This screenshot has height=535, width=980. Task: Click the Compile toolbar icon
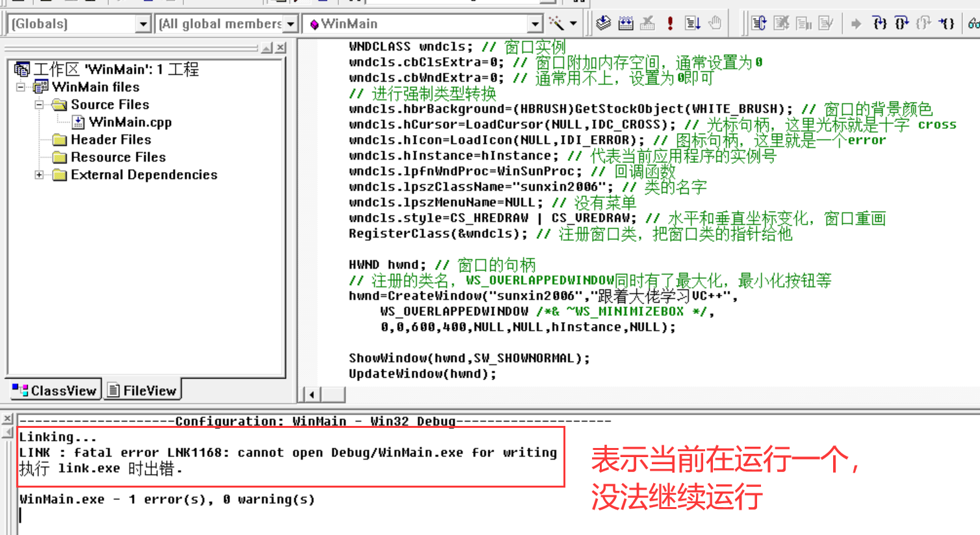[603, 23]
